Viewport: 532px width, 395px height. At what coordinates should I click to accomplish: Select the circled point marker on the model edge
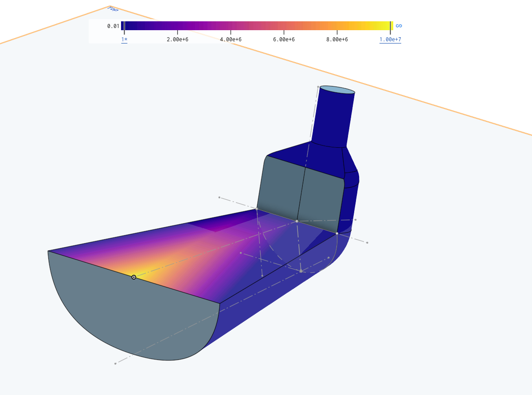tap(134, 277)
